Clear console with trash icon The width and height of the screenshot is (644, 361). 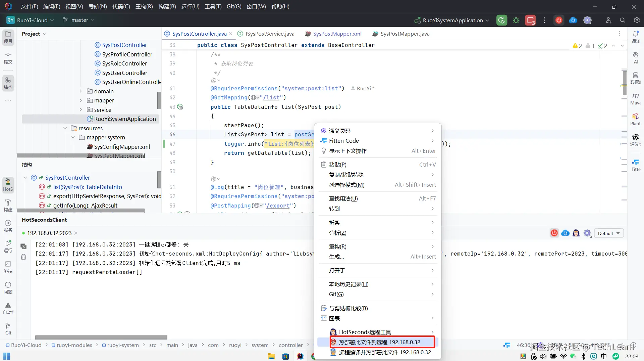tap(23, 257)
